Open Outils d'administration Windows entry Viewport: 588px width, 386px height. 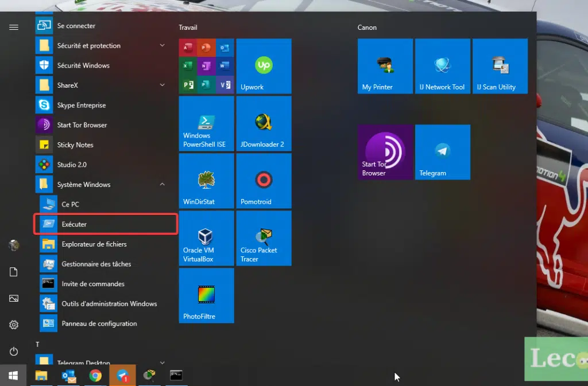[x=105, y=303]
